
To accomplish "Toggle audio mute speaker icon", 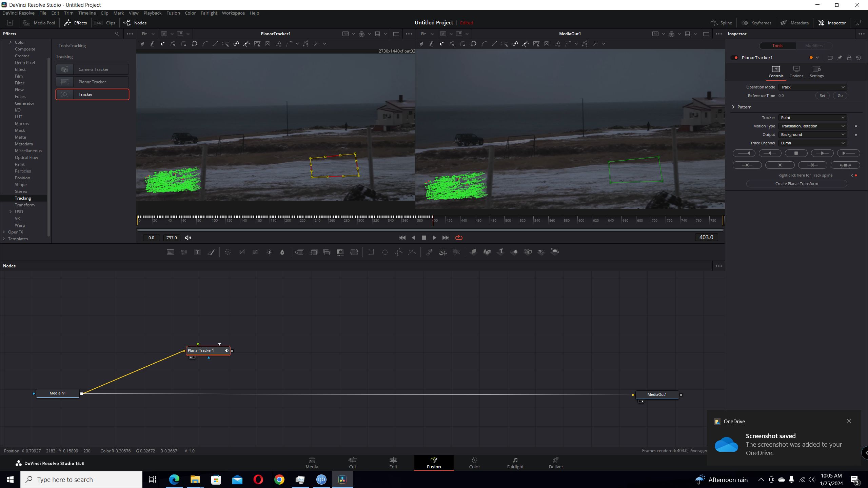I will tap(188, 238).
